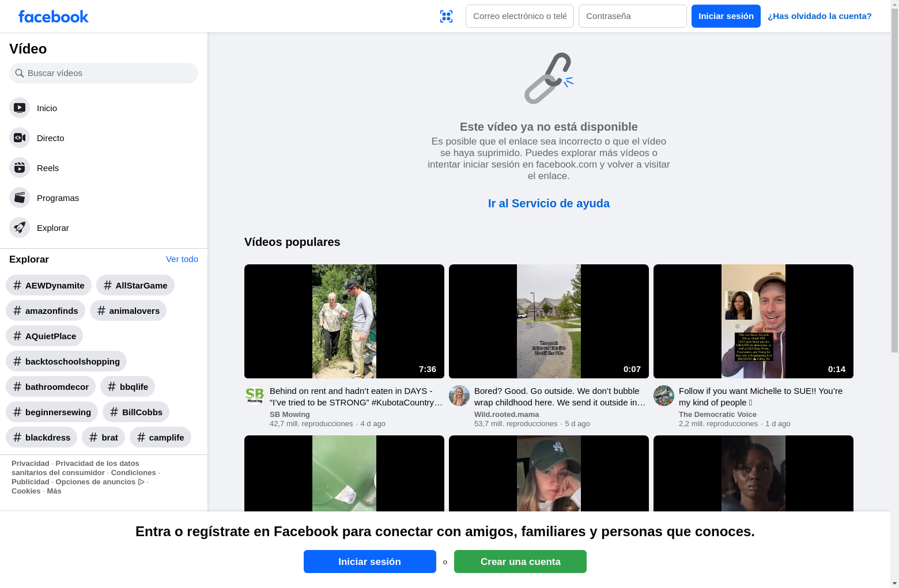899x588 pixels.
Task: Focus the Buscar vídeos search field
Action: (x=104, y=73)
